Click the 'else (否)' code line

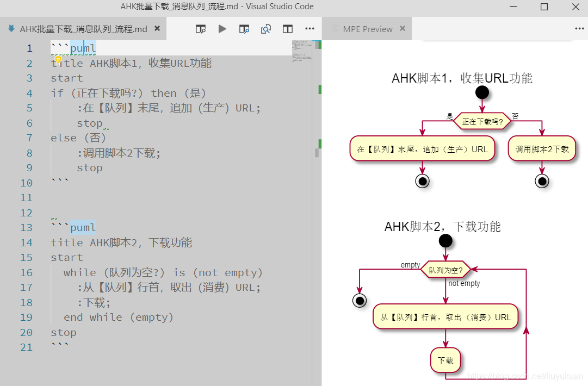[78, 138]
